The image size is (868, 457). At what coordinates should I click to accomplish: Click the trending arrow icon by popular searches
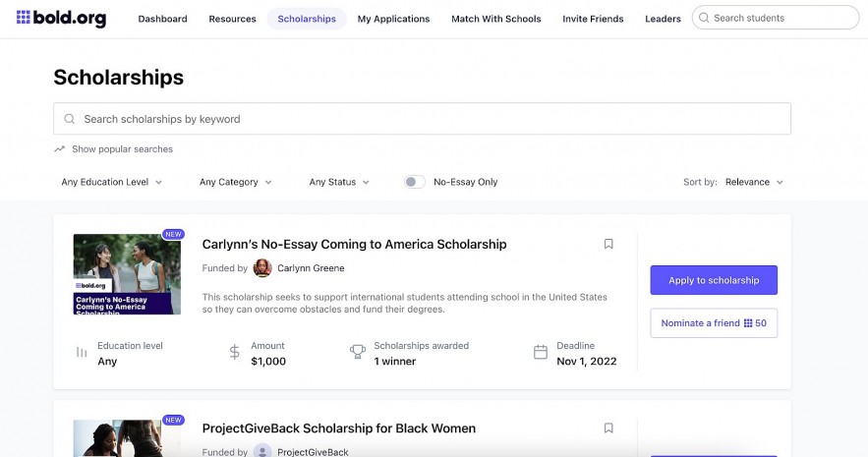click(60, 149)
